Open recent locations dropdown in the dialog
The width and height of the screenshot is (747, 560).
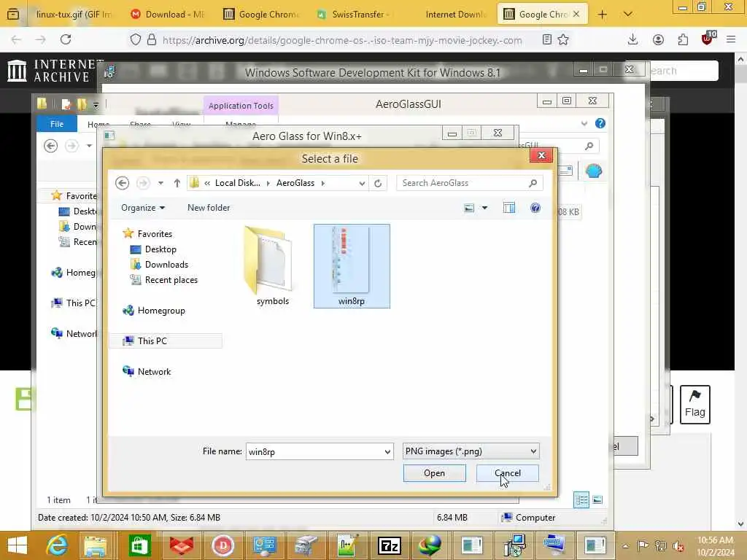tap(160, 183)
